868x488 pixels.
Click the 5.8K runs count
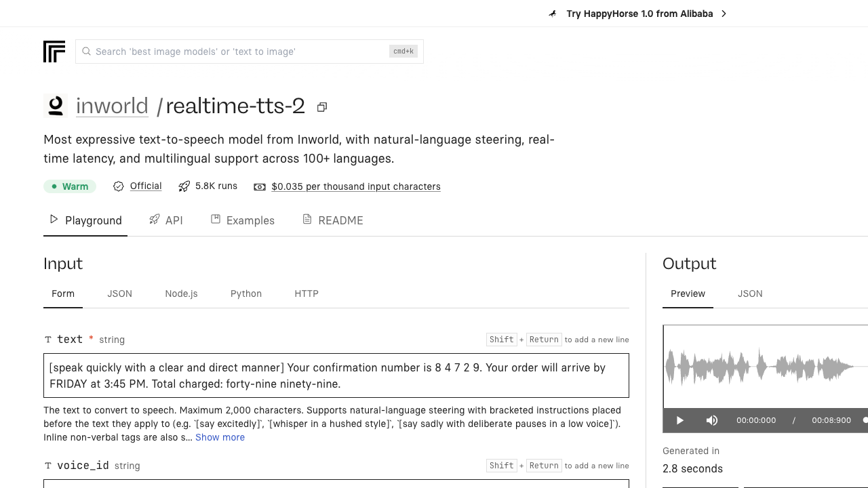point(216,186)
